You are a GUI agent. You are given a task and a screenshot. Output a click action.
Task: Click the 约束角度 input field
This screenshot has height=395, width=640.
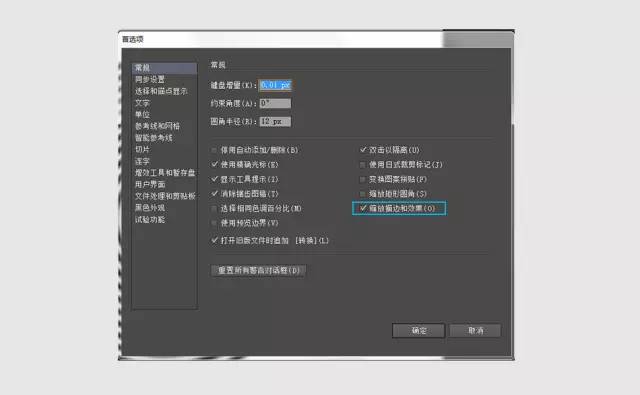point(276,103)
